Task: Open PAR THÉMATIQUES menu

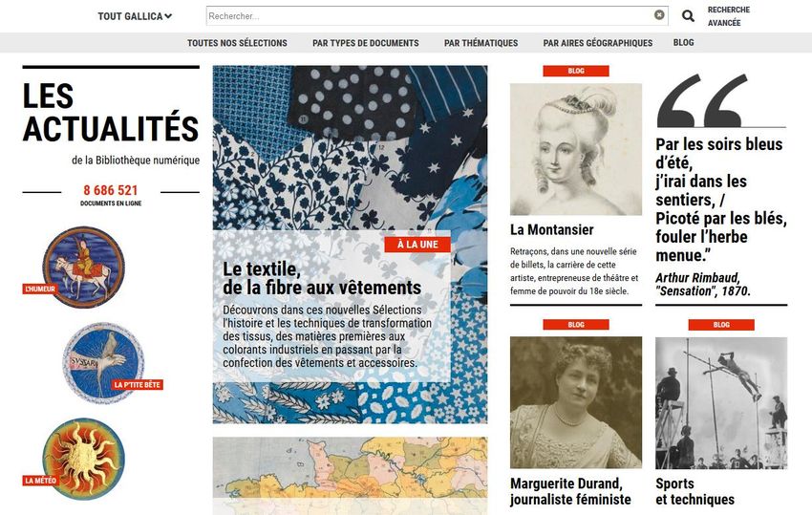Action: [x=481, y=43]
